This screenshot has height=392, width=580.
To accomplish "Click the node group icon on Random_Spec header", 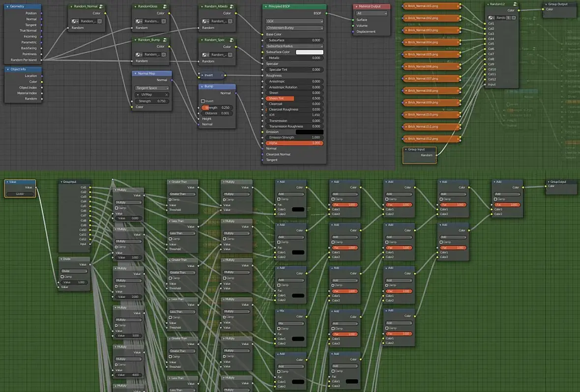I will [x=232, y=40].
